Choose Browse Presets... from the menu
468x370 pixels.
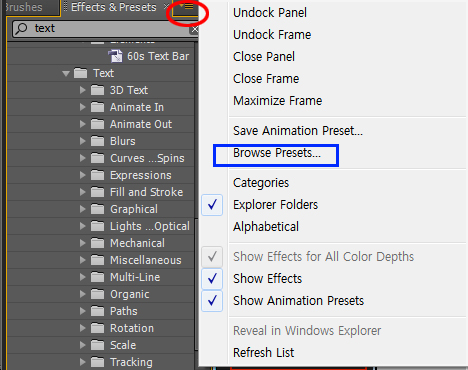coord(277,153)
